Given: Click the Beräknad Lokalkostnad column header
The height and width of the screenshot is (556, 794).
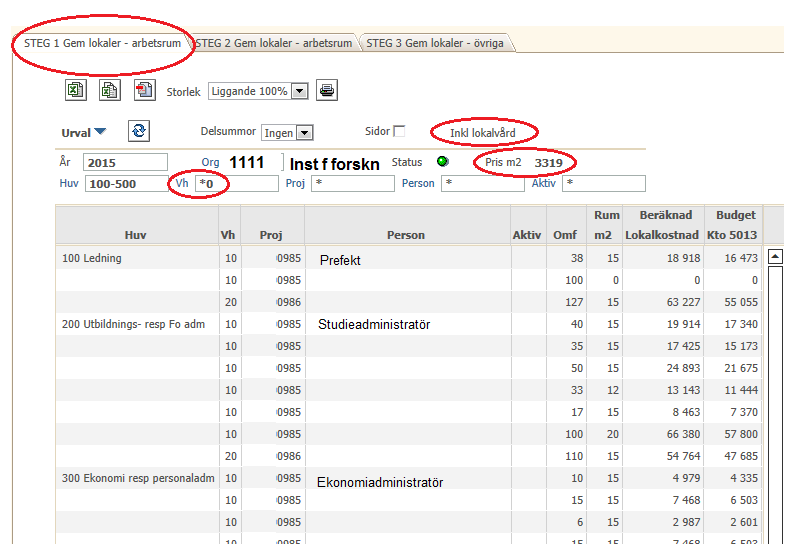Looking at the screenshot, I should [662, 225].
